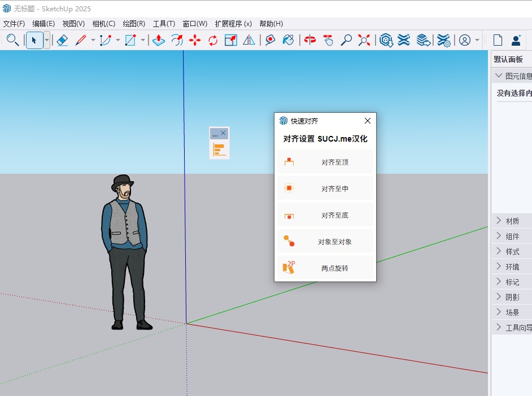532x396 pixels.
Task: Open the 扩展程序 (x) menu
Action: click(x=233, y=24)
